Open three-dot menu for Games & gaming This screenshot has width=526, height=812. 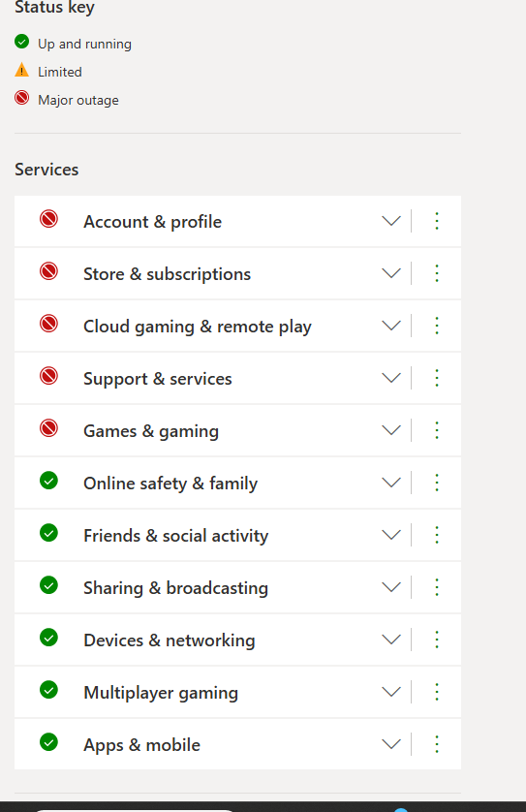(437, 430)
